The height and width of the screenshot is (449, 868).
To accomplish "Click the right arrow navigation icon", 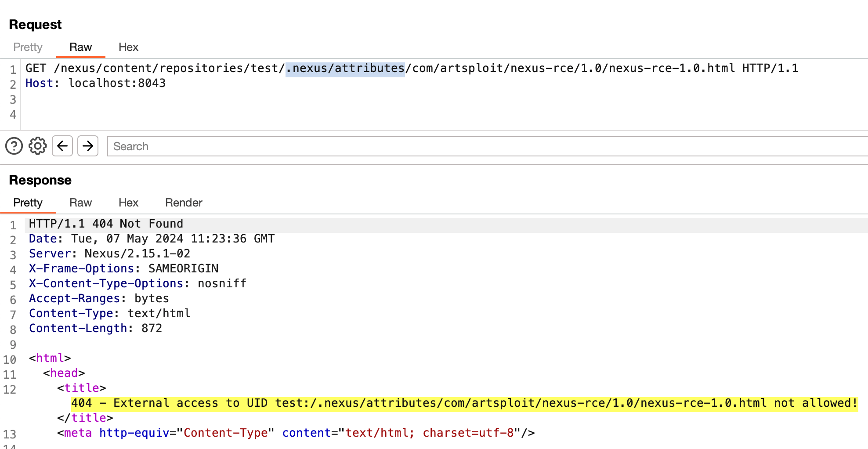I will 87,146.
